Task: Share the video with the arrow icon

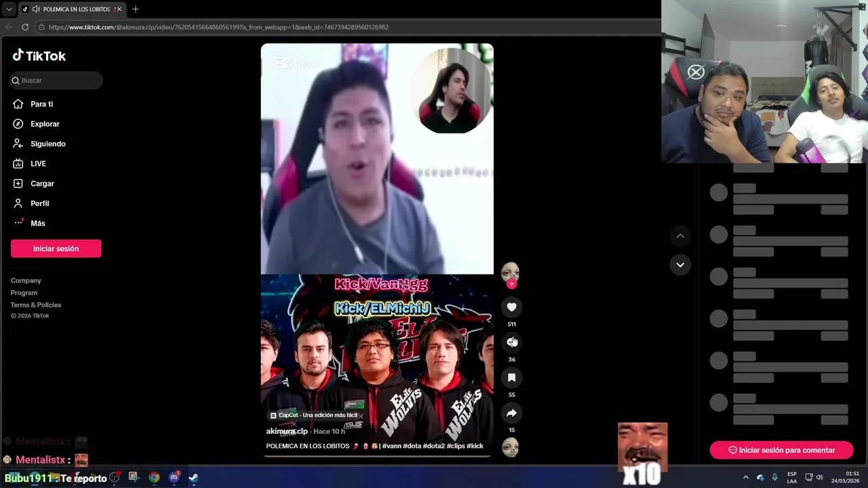Action: 511,413
